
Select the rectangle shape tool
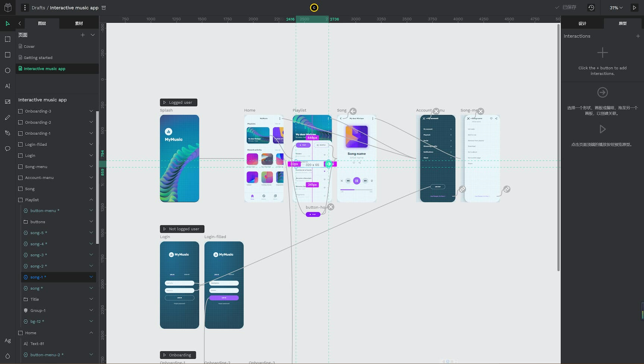[7, 55]
